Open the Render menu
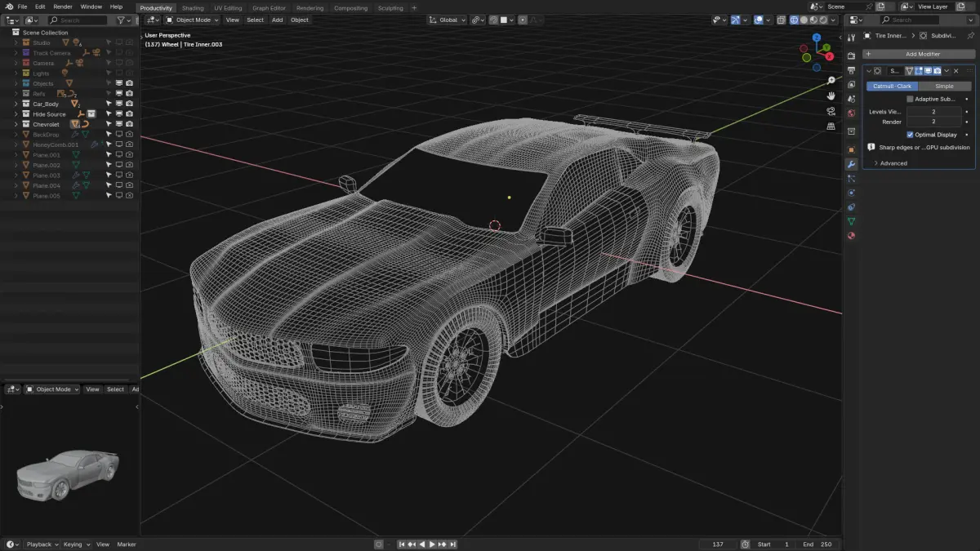 (63, 7)
